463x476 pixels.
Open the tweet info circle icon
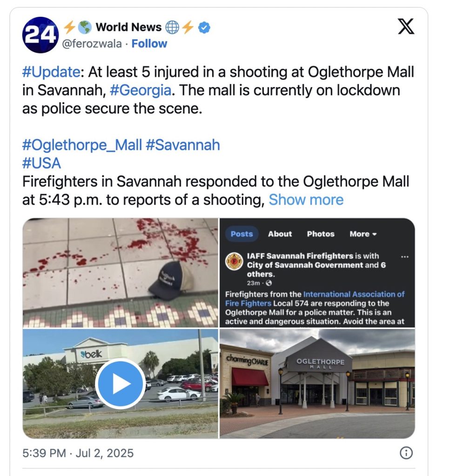tap(406, 453)
